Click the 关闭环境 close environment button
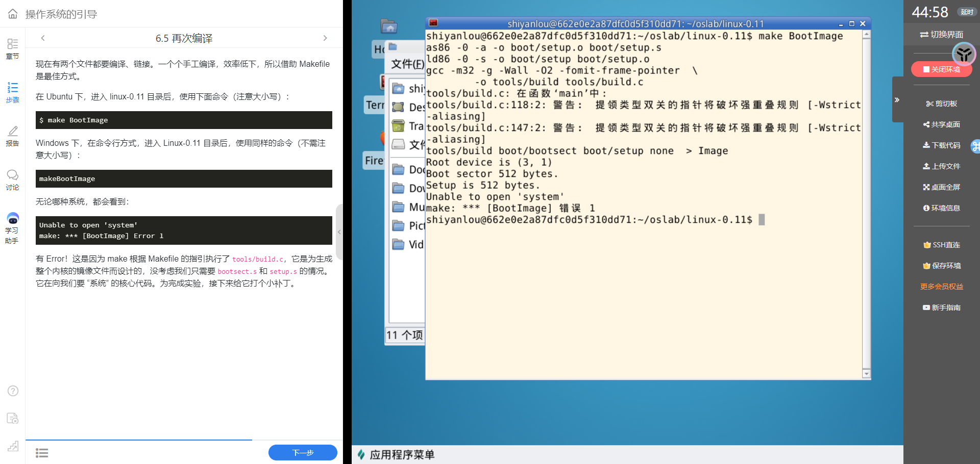The height and width of the screenshot is (464, 980). 941,69
